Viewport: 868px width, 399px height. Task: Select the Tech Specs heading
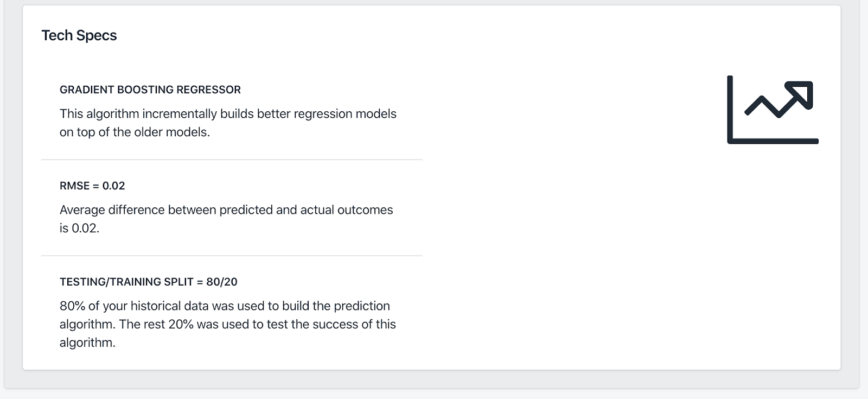pos(79,35)
